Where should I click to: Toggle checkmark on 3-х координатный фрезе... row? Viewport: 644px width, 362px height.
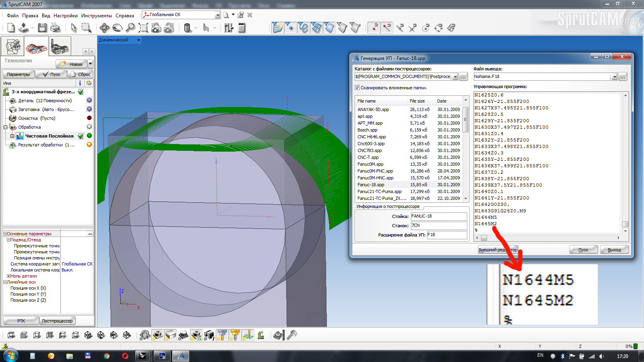click(80, 92)
